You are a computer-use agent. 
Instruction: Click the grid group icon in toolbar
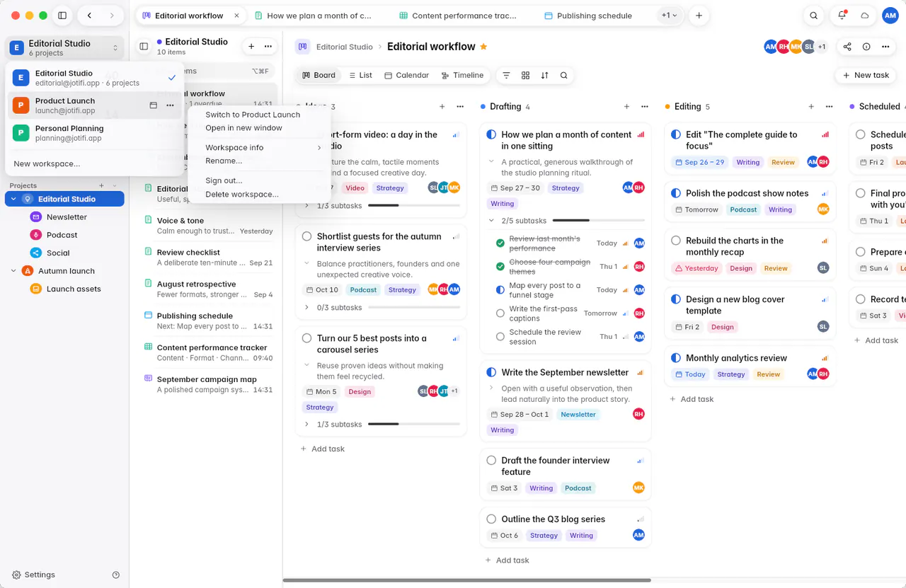tap(525, 75)
